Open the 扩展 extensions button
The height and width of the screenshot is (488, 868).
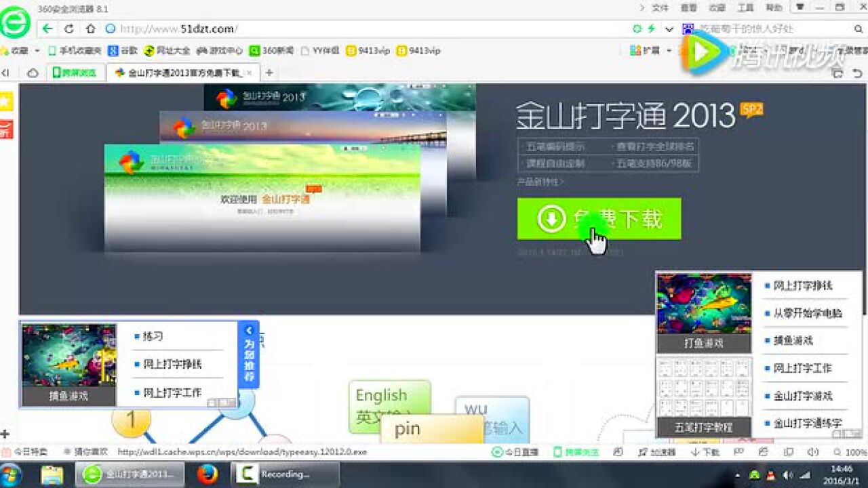(646, 51)
